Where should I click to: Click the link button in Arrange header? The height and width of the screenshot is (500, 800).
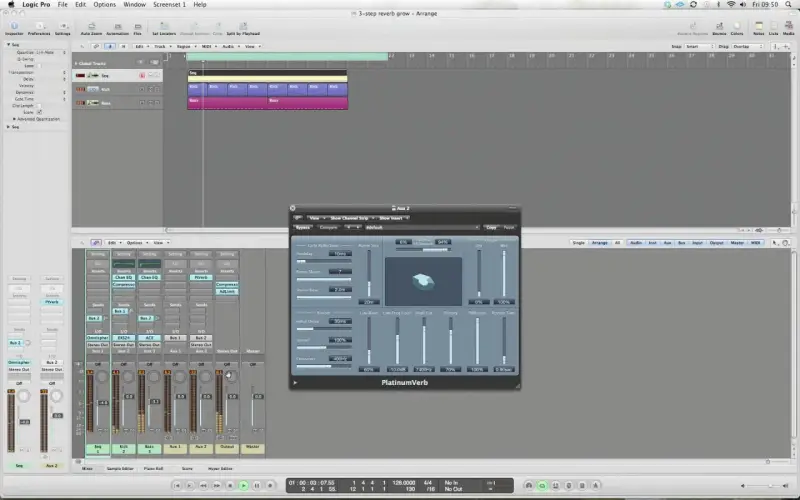click(95, 46)
